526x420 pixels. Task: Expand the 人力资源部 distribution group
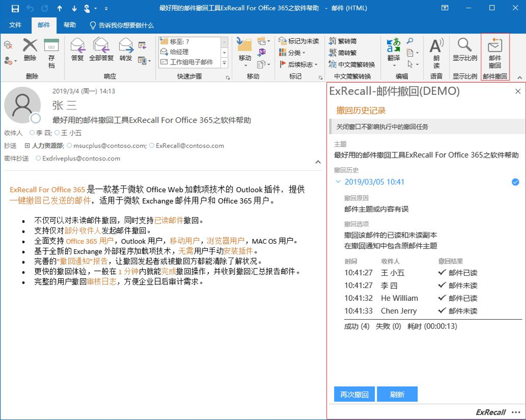pyautogui.click(x=27, y=146)
